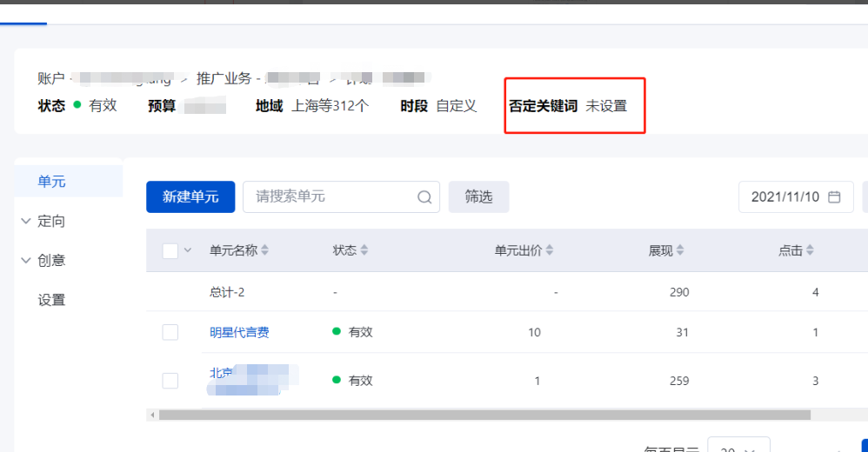Click the search magnifier icon in unit search box
Viewport: 868px width, 452px height.
point(424,197)
